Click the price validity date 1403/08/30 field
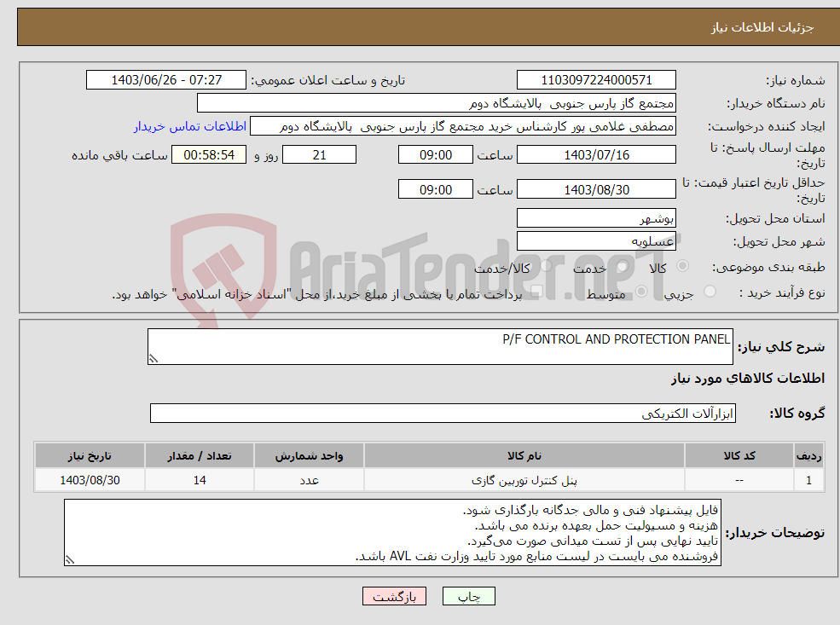 pos(596,189)
